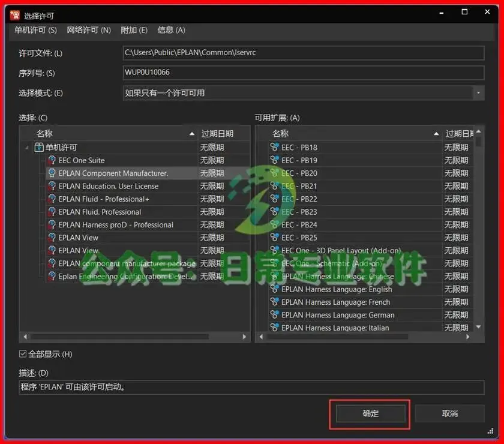504x444 pixels.
Task: Click the icon next to EPLAN Component Manufacturer.
Action: [52, 173]
